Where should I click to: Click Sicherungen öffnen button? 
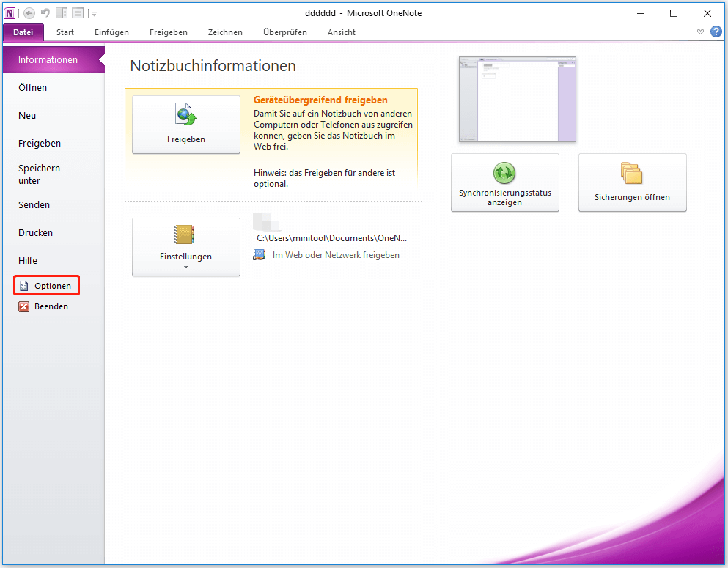click(x=633, y=182)
